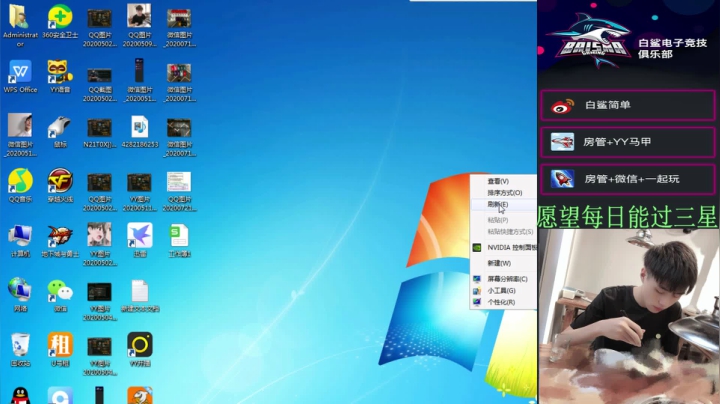Open 排序方式(O) sort-by submenu
The height and width of the screenshot is (404, 720).
pyautogui.click(x=504, y=193)
